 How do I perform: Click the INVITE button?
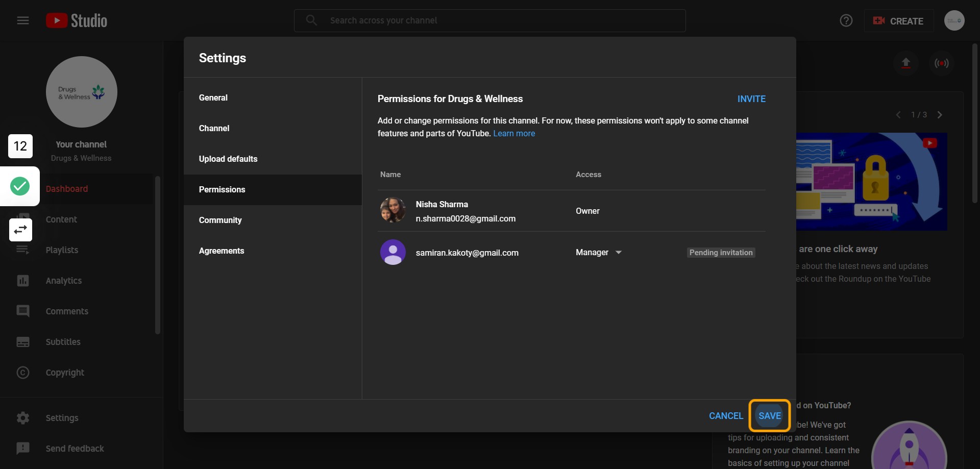click(x=751, y=99)
